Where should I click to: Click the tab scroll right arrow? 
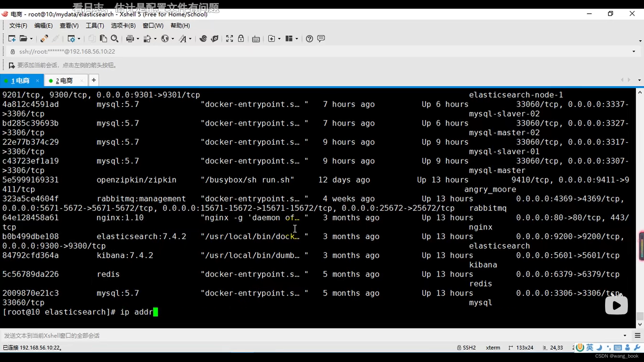pyautogui.click(x=629, y=80)
